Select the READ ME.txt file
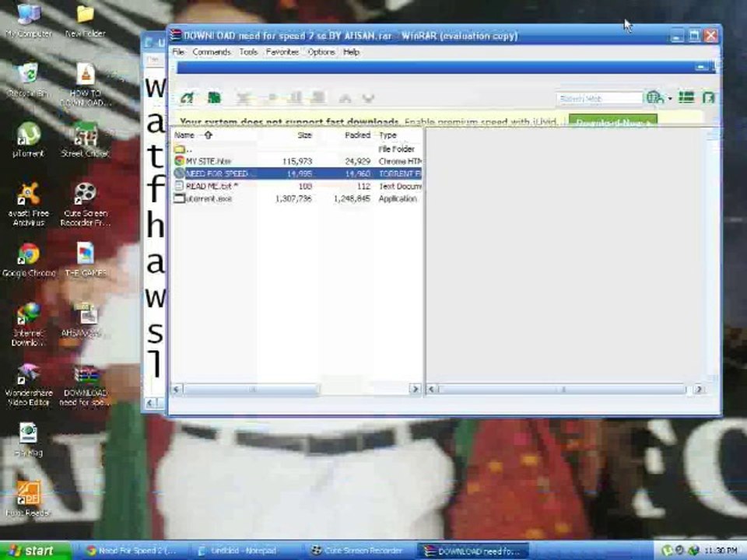Image resolution: width=747 pixels, height=560 pixels. (296, 186)
